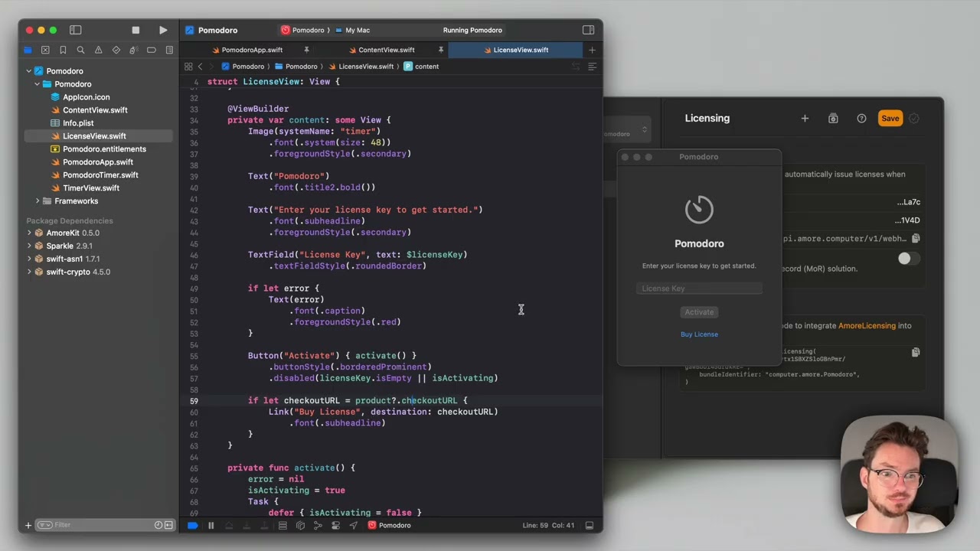Expand the swift-crypto package
The height and width of the screenshot is (551, 980).
click(x=29, y=272)
